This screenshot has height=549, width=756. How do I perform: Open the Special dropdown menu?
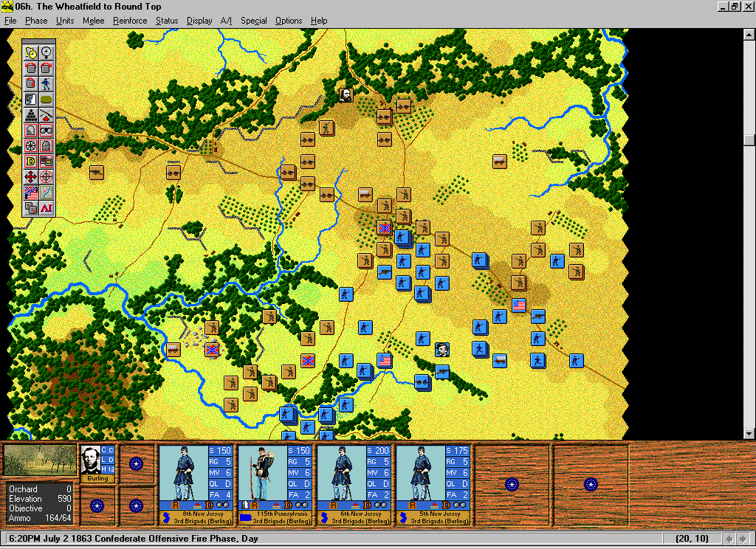(253, 21)
